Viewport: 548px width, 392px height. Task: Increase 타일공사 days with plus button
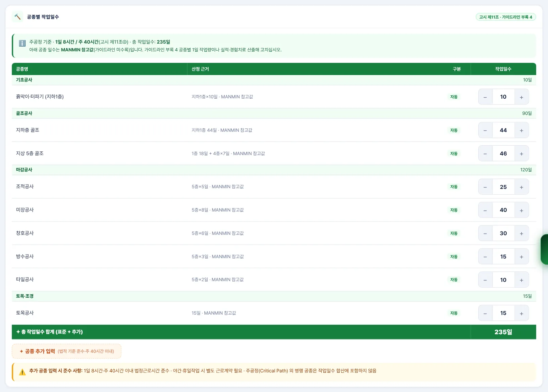coord(522,280)
